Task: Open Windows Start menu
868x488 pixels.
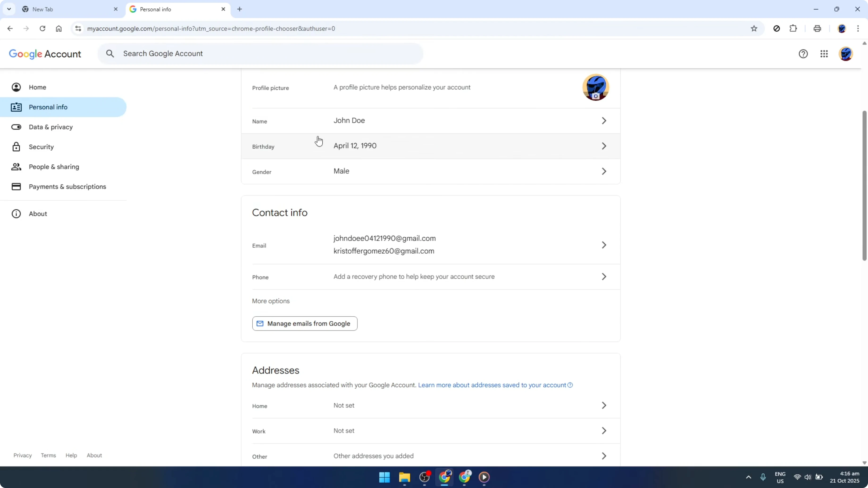Action: coord(384,477)
